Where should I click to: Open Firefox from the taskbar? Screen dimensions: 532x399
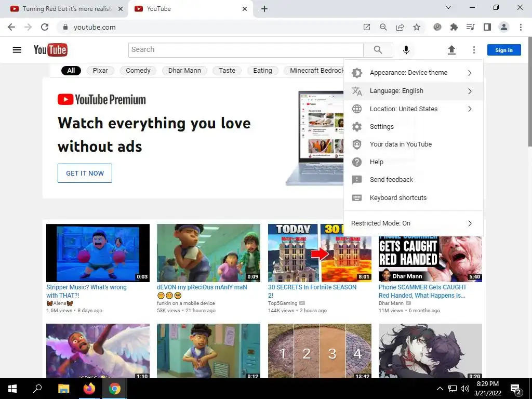click(x=89, y=389)
